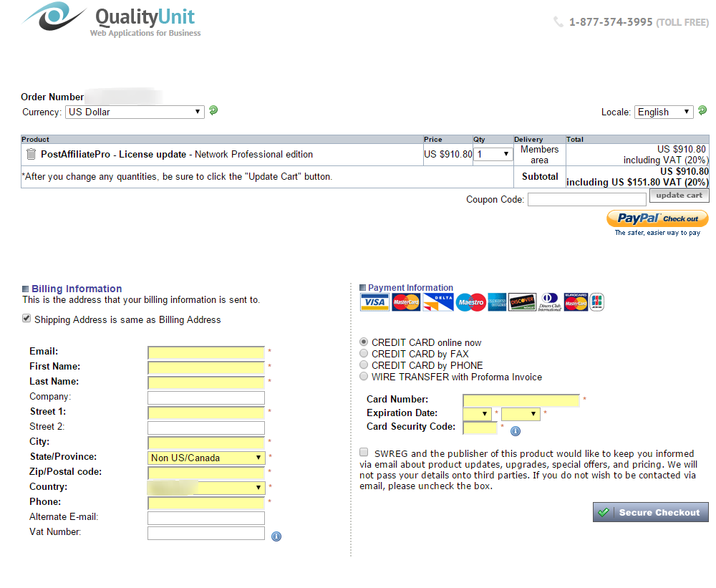Viewport: 716px width, 588px height.
Task: Click the American Express card logo
Action: pyautogui.click(x=497, y=302)
